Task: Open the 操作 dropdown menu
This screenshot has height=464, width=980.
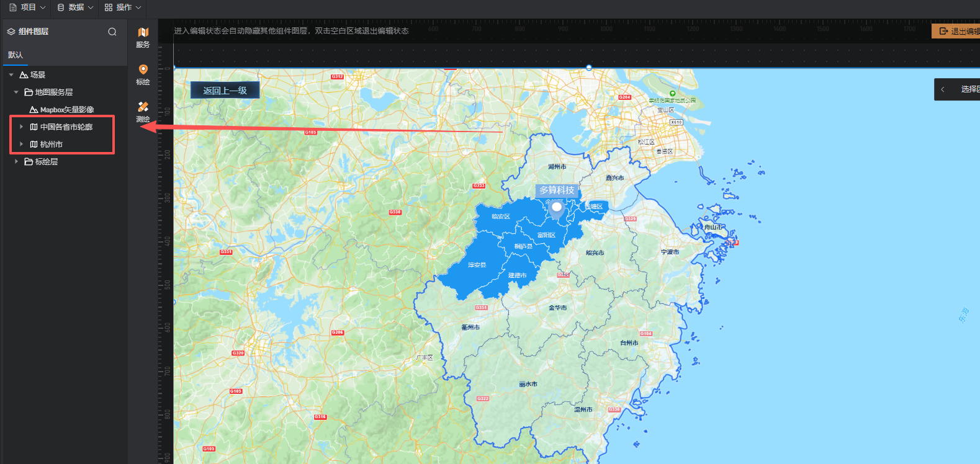Action: click(123, 7)
